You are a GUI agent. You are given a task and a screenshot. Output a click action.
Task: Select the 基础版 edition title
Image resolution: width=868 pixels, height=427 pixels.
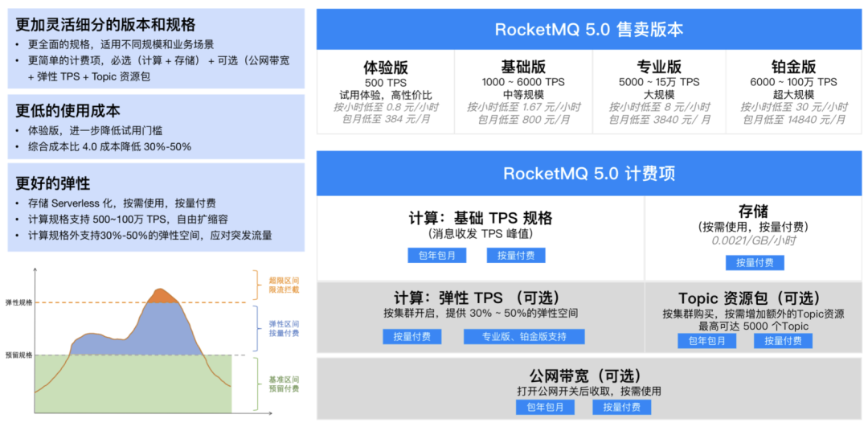point(523,67)
